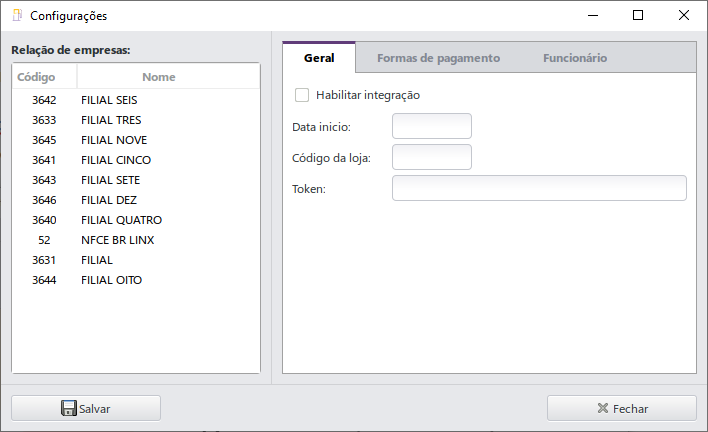
Task: Enable the Habilitar integração checkbox
Action: 302,95
